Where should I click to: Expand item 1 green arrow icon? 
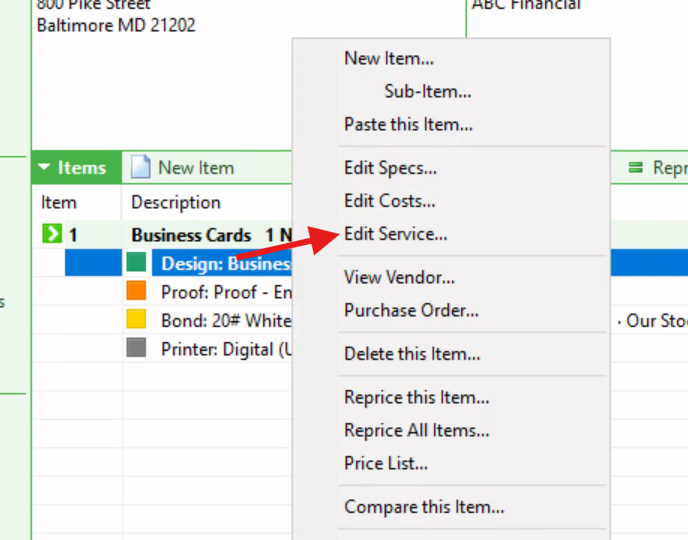pyautogui.click(x=52, y=233)
